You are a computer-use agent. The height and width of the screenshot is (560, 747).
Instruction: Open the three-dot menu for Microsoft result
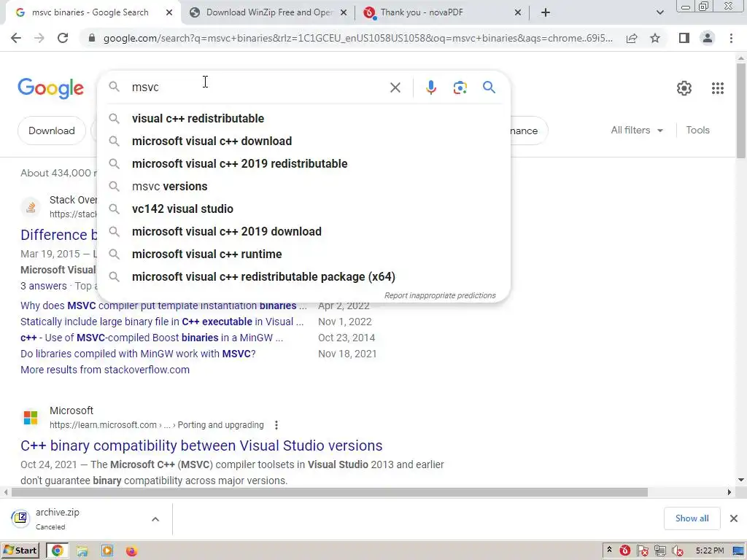[x=276, y=425]
